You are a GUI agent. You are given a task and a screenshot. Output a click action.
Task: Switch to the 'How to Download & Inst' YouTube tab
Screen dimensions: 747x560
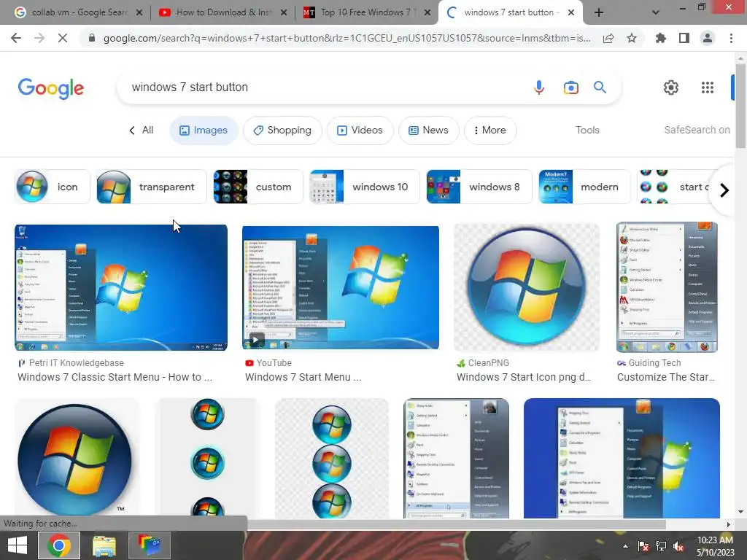(x=223, y=13)
